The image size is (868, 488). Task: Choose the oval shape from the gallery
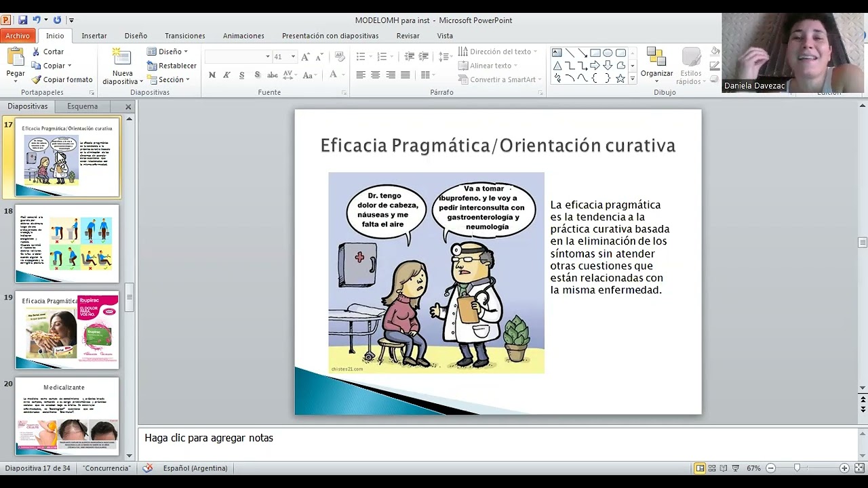(608, 53)
